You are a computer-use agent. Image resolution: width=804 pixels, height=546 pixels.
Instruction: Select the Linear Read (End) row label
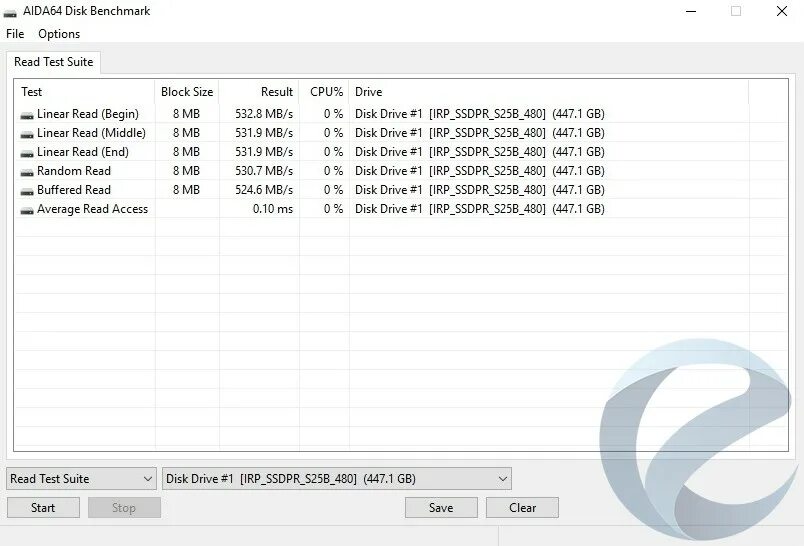point(83,152)
